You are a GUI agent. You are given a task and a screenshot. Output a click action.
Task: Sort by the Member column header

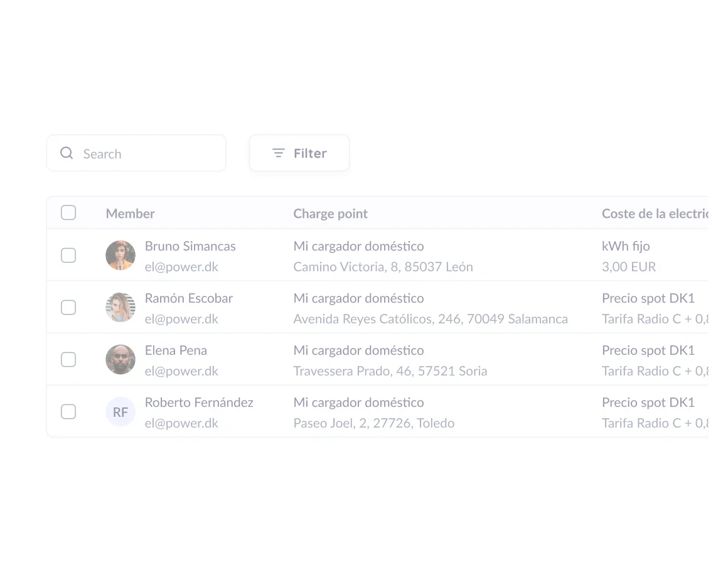130,213
